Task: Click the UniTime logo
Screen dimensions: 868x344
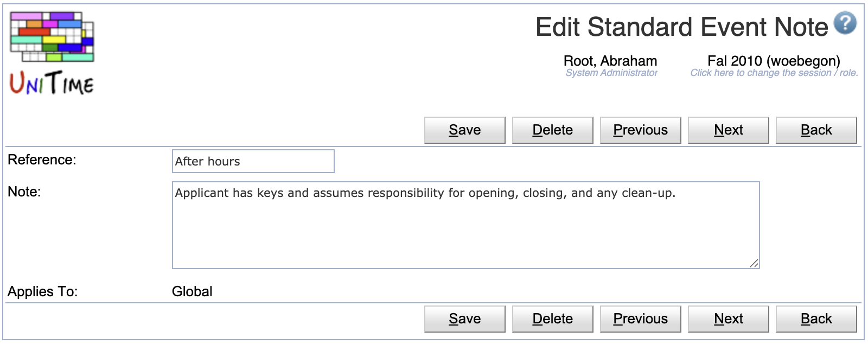Action: click(x=52, y=53)
